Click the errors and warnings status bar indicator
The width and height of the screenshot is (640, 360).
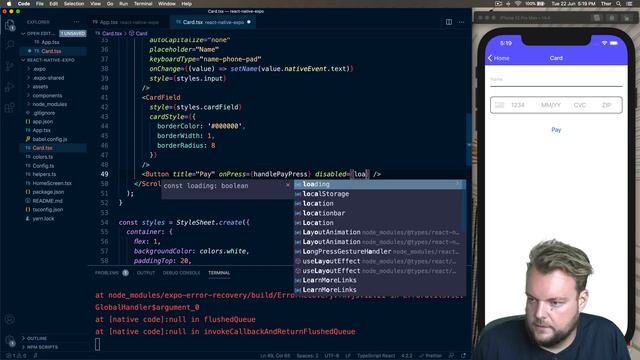(15, 356)
